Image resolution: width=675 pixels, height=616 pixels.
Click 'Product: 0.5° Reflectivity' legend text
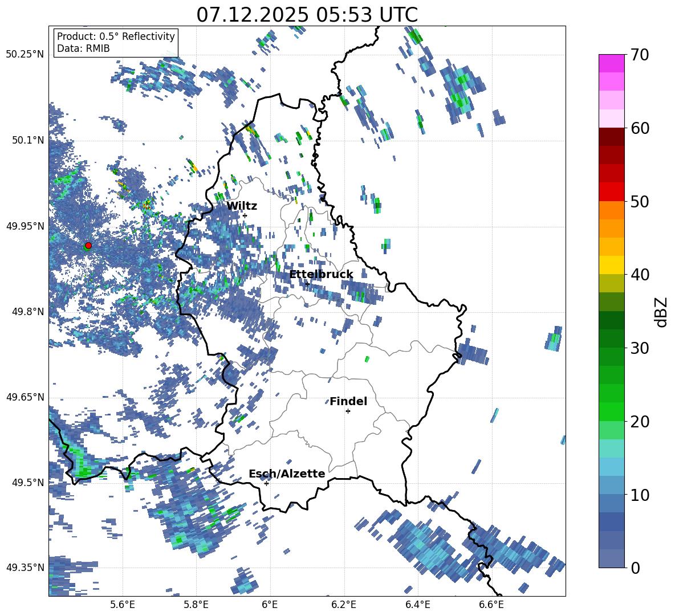point(116,36)
